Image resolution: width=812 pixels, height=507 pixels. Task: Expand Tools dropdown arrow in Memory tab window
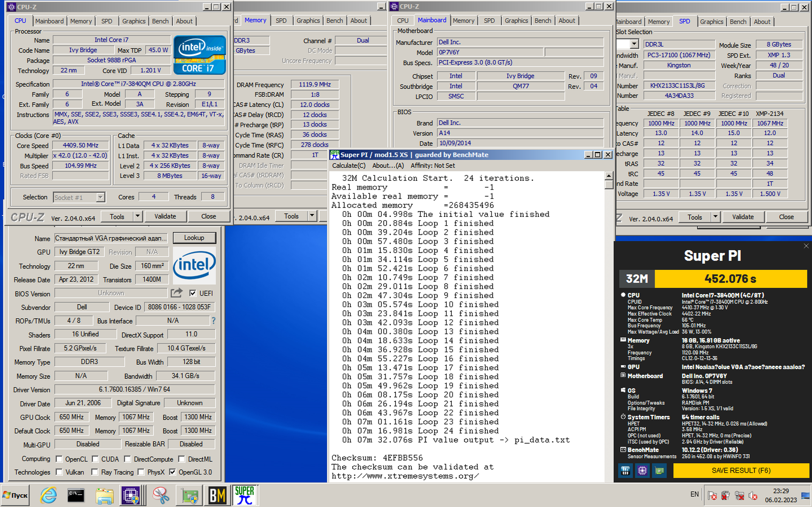(x=312, y=216)
